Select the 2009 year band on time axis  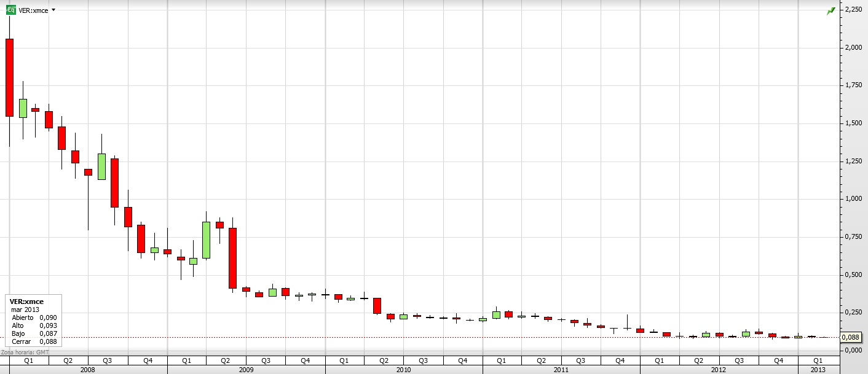point(246,370)
